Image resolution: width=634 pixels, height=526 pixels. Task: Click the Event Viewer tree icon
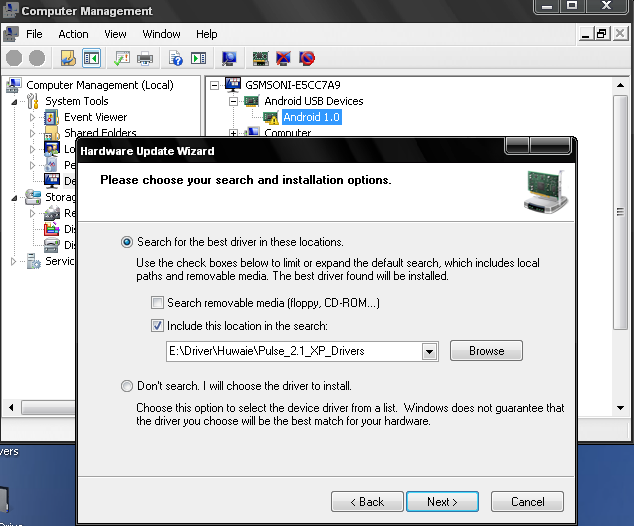tap(52, 117)
